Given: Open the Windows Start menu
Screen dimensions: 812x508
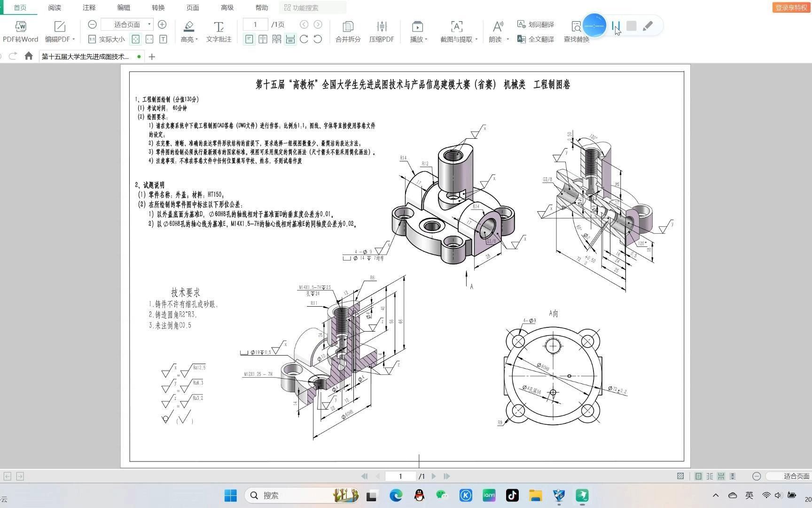Looking at the screenshot, I should 231,495.
